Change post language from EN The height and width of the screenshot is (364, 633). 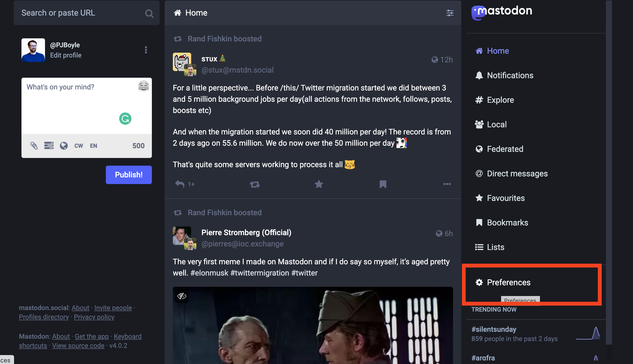(94, 146)
